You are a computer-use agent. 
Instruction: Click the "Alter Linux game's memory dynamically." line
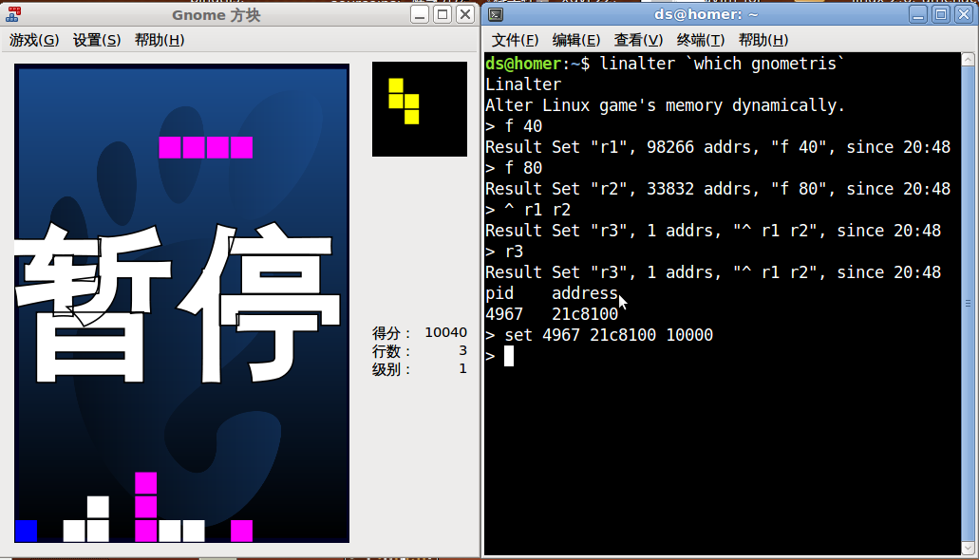coord(665,105)
